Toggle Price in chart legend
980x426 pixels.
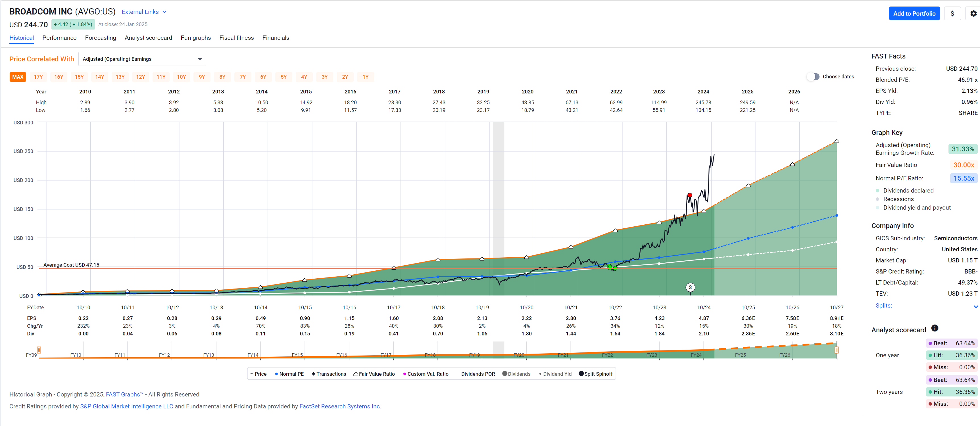click(258, 374)
